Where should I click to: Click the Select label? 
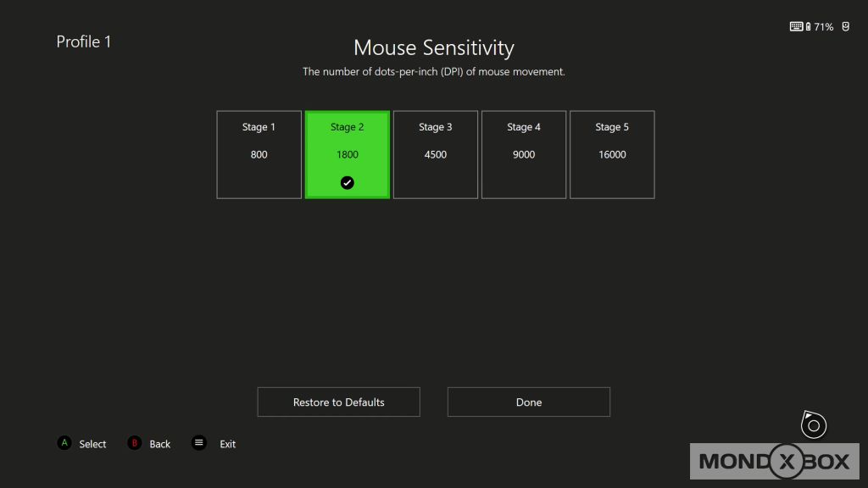tap(92, 444)
